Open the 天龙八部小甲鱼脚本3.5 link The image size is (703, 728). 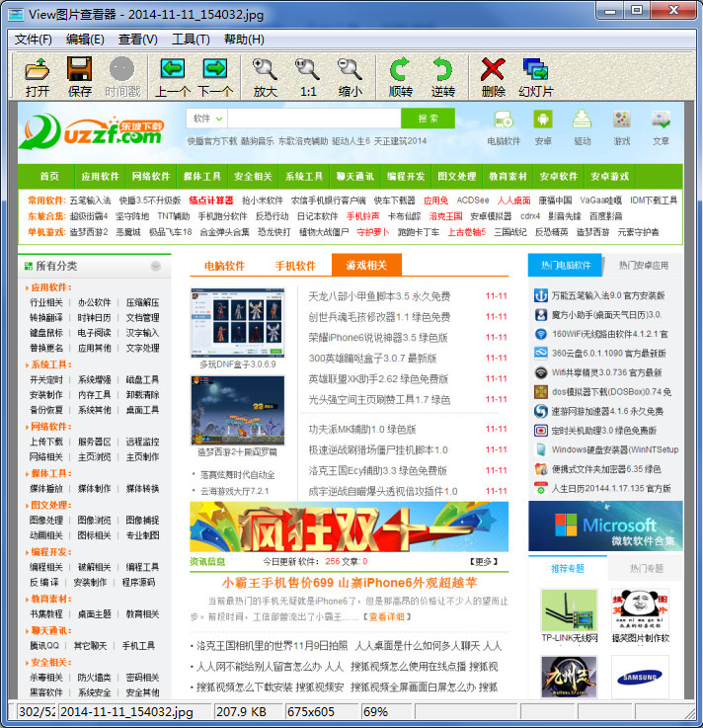point(379,296)
